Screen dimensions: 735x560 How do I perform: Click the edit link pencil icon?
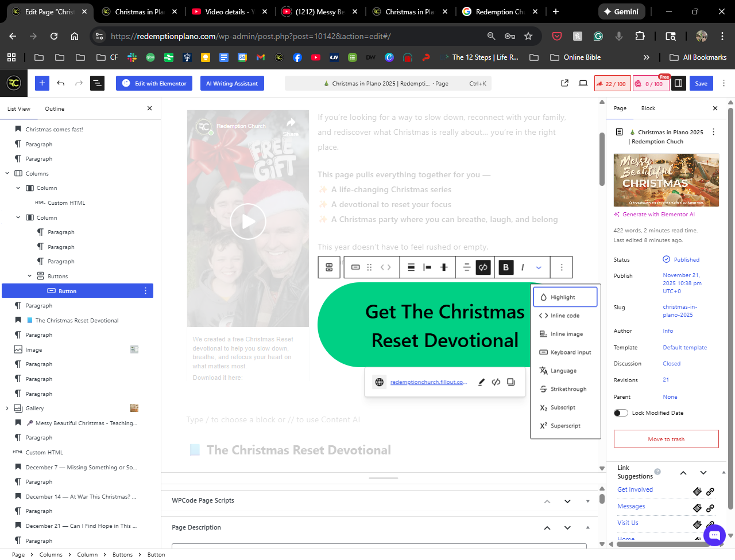coord(481,382)
